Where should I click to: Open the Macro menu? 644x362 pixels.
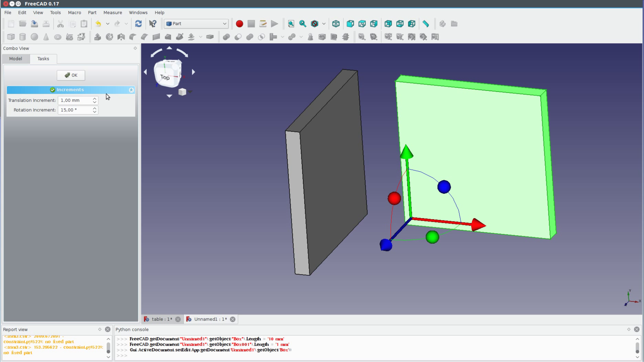[x=74, y=12]
